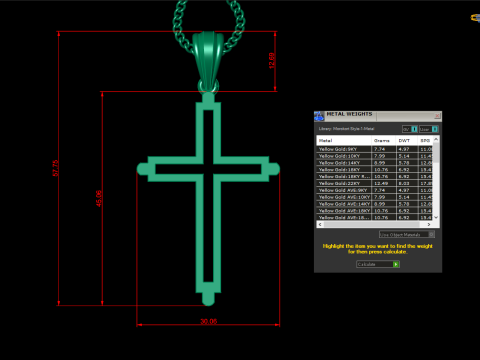Select the Yellow Gold:18KY R... row
Screen dimensions: 480x360
point(375,176)
